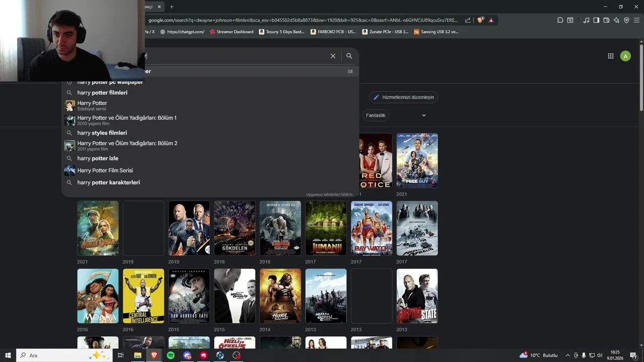This screenshot has height=362, width=644.
Task: Click the magnifier search button in search box
Action: 349,56
